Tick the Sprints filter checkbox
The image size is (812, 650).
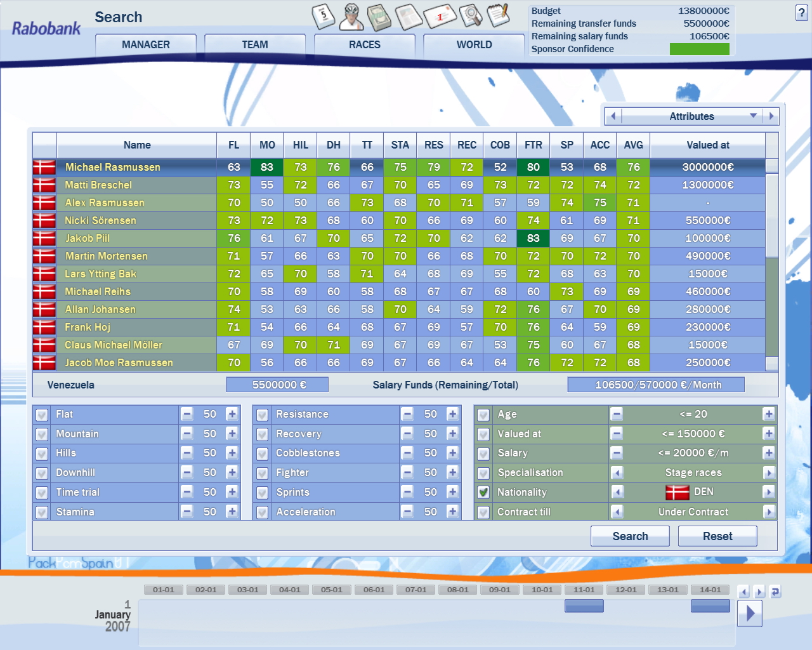(262, 493)
